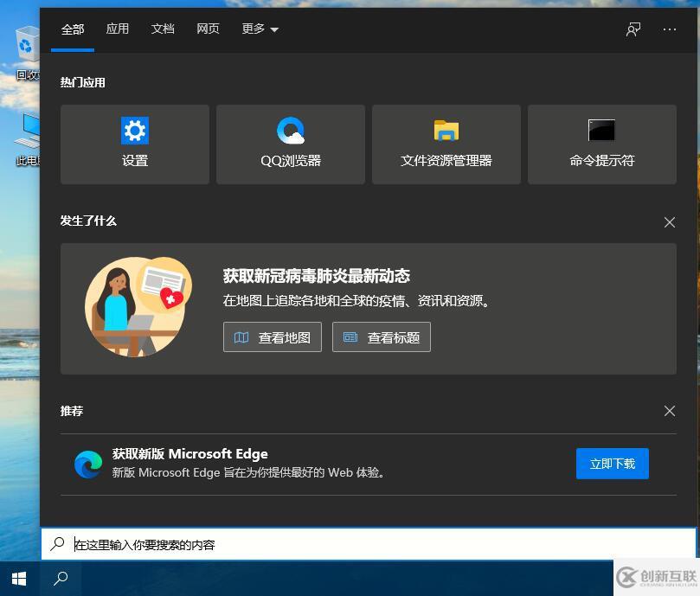The image size is (700, 596).
Task: Click the Windows Start button
Action: tap(19, 579)
